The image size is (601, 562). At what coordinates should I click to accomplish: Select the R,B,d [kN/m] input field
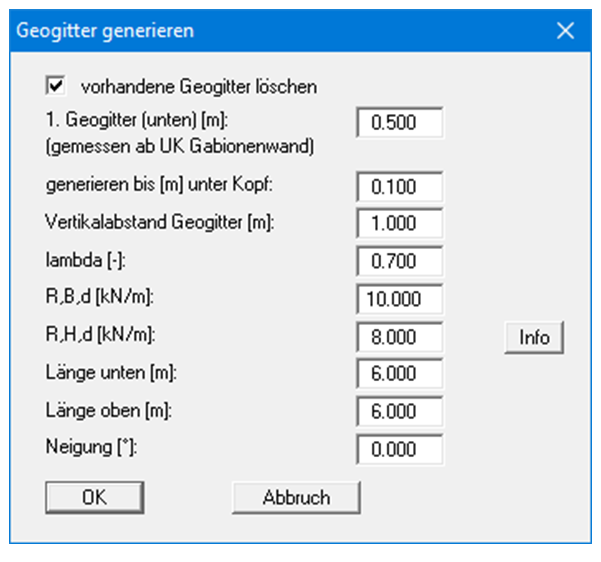pos(399,299)
